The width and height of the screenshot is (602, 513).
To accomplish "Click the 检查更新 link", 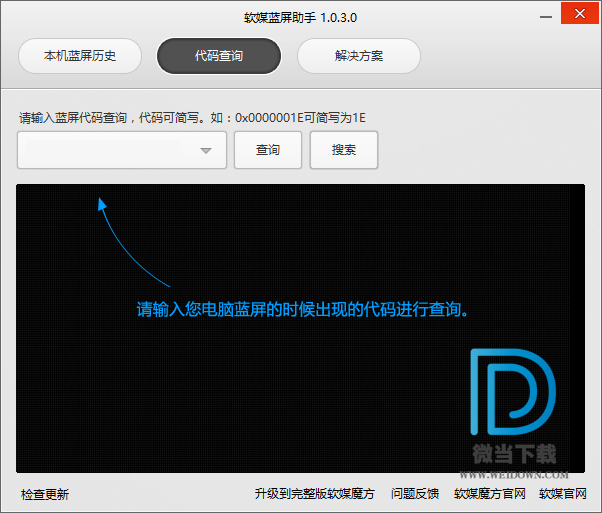I will [45, 494].
